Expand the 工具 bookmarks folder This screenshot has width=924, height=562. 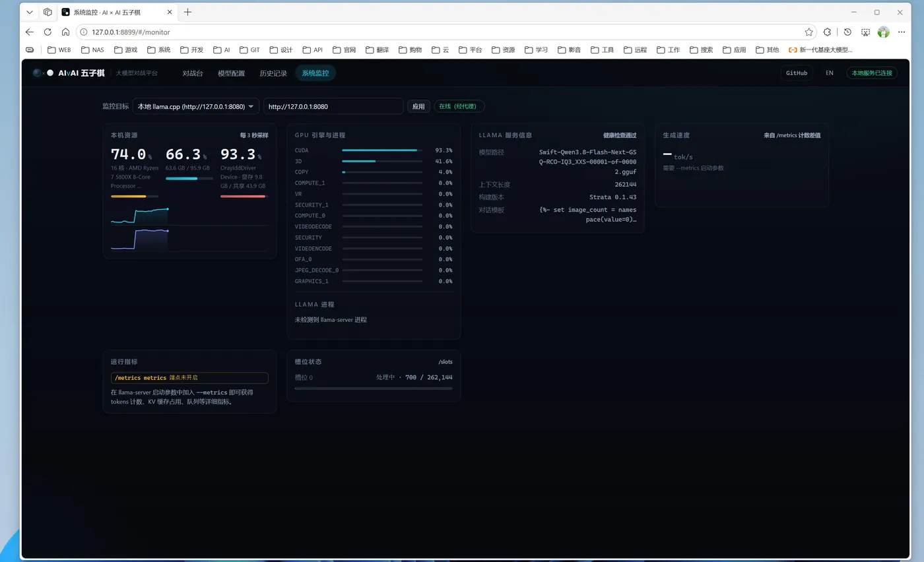[603, 49]
